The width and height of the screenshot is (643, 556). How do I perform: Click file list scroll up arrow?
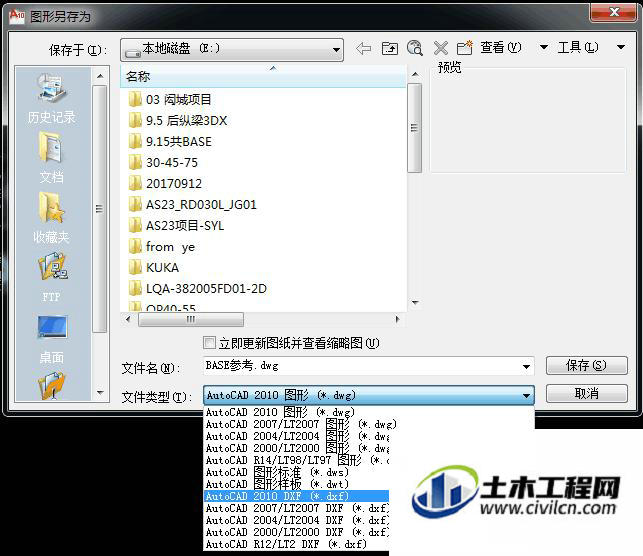pos(415,74)
